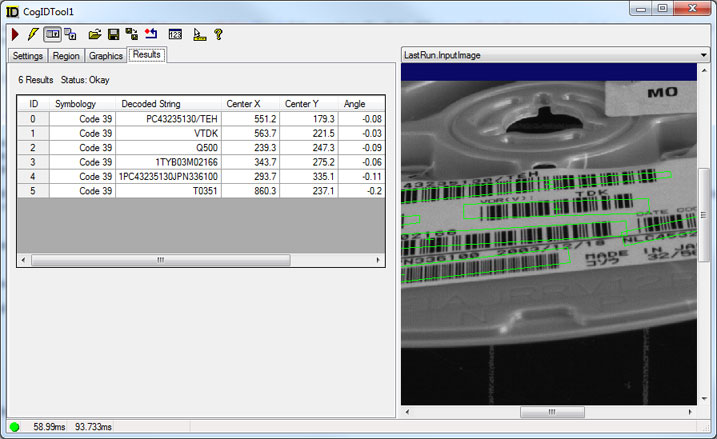Select the Graphics tab
Image resolution: width=717 pixels, height=439 pixels.
click(x=106, y=56)
